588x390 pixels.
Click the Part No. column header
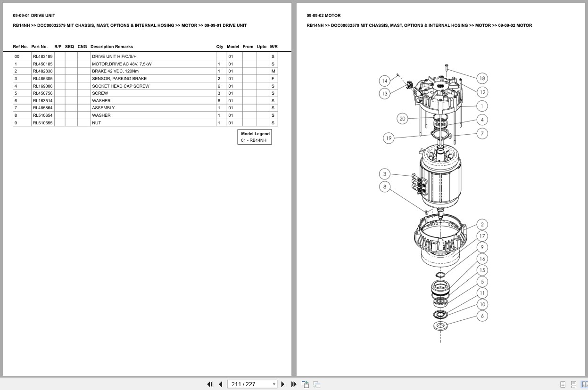[x=40, y=47]
